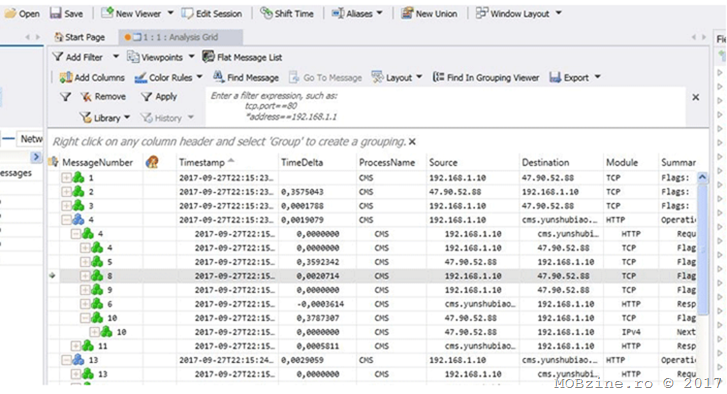The image size is (727, 394).
Task: Click the Add Columns icon
Action: pos(65,77)
